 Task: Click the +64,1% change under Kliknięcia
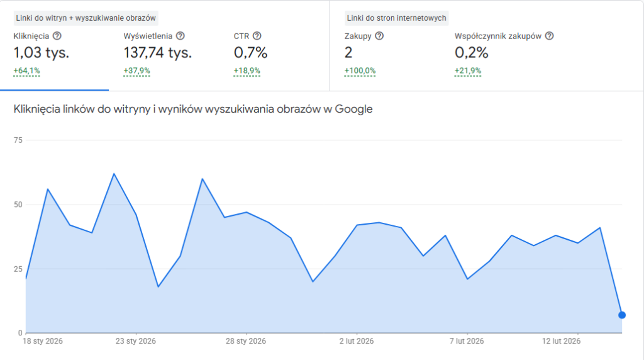point(27,70)
